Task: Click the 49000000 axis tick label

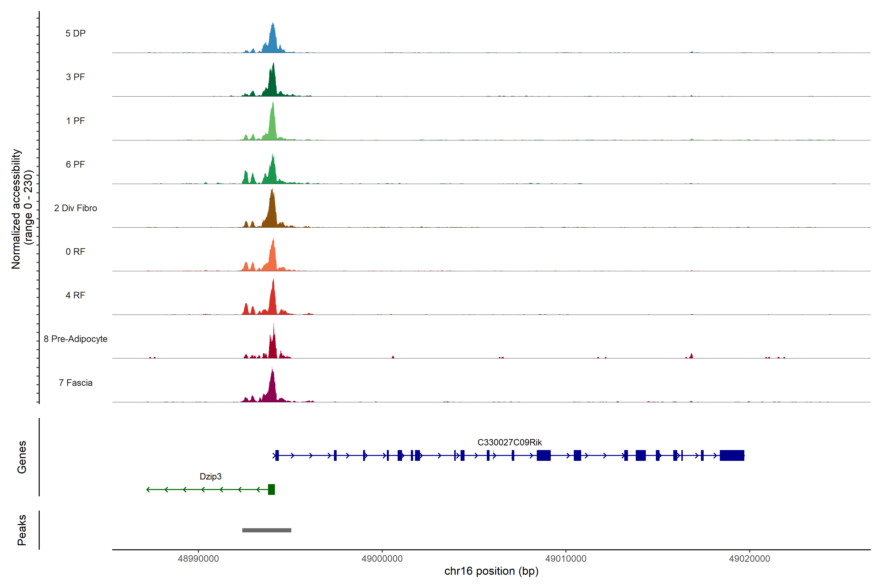Action: [382, 559]
